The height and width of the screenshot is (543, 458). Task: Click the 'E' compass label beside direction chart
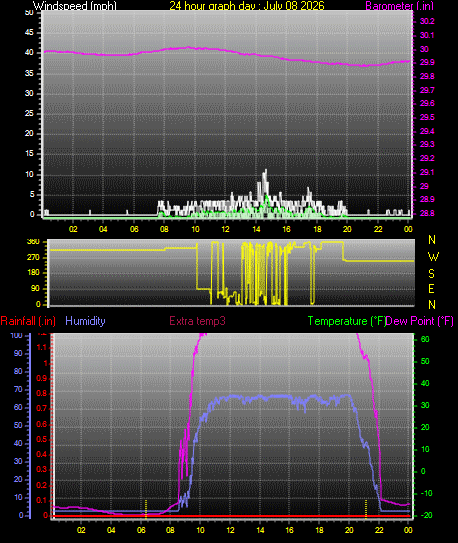pos(431,289)
